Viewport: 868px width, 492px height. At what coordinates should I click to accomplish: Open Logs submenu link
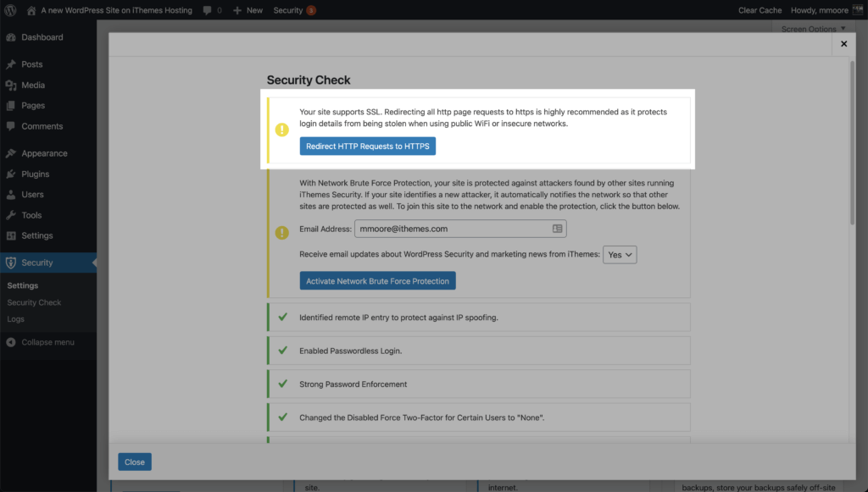tap(15, 319)
